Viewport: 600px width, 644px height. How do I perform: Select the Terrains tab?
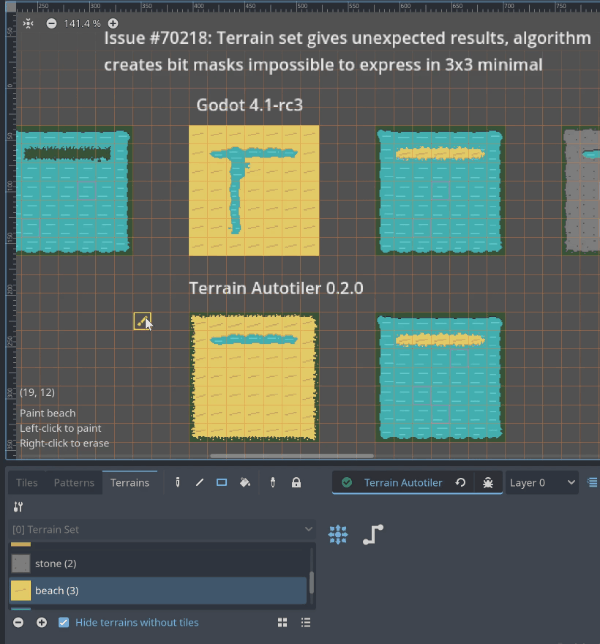click(130, 483)
